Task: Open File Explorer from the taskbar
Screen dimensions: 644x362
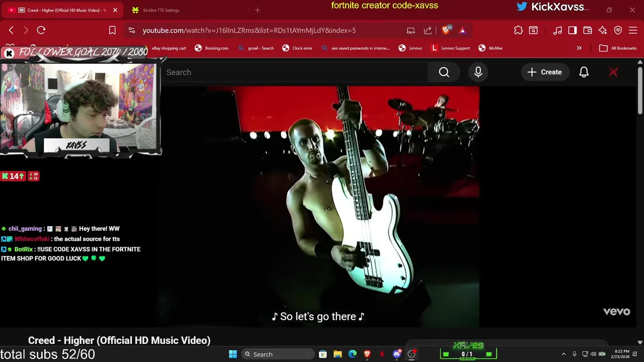Action: tap(338, 354)
